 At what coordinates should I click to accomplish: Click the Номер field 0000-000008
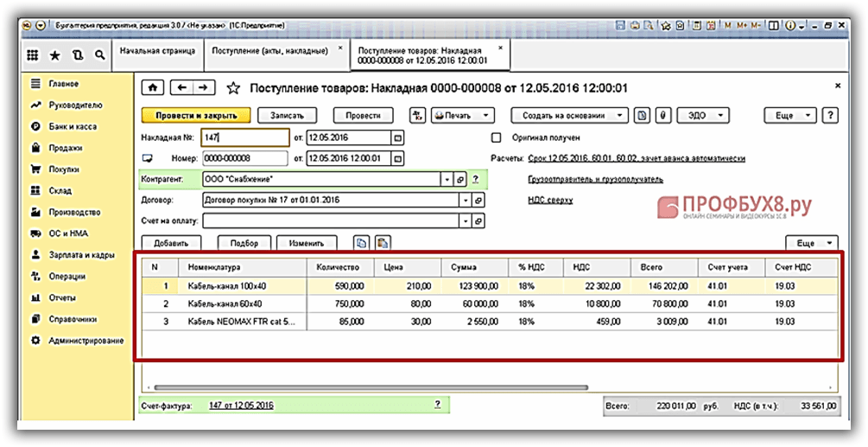(x=245, y=158)
